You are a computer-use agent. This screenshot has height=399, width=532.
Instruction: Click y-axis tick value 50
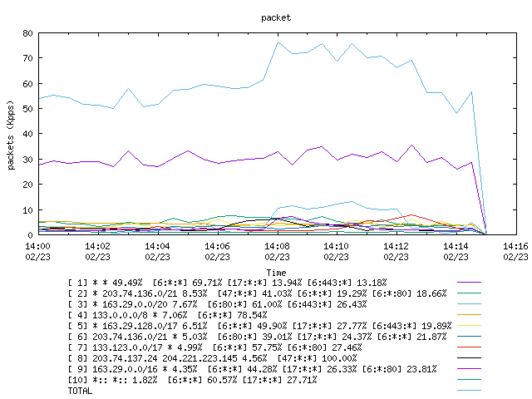click(27, 109)
